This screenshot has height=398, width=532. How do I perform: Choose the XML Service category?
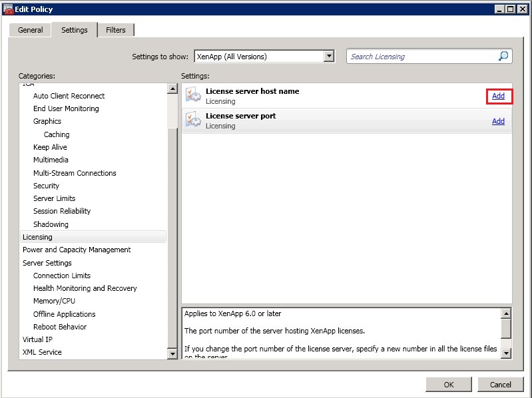(42, 352)
